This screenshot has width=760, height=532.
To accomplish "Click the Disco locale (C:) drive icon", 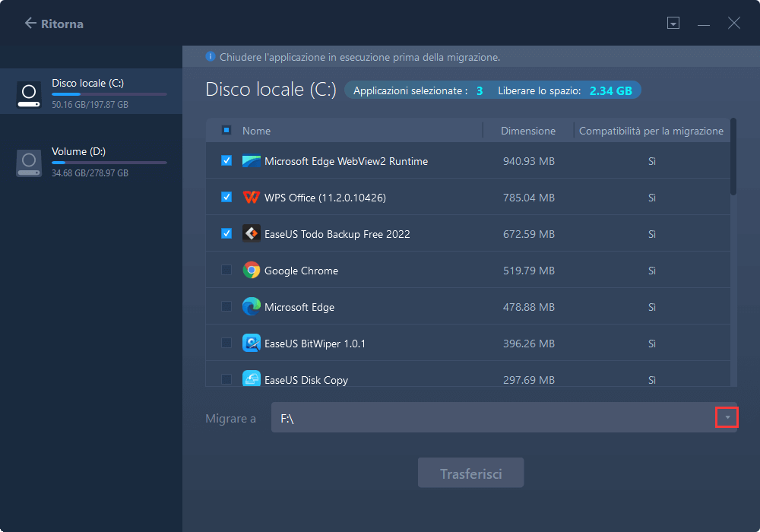I will (x=29, y=94).
